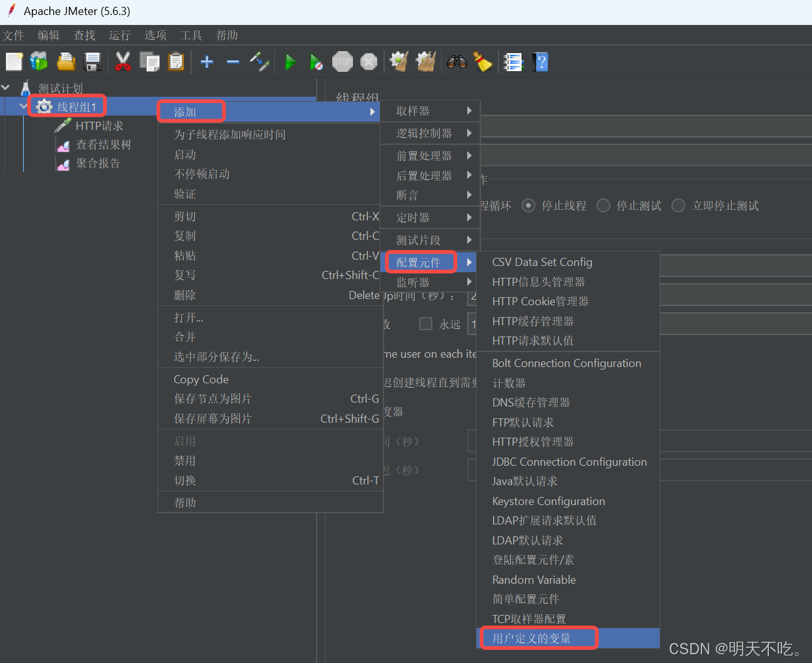This screenshot has width=812, height=663.
Task: Expand the 逻辑控制器 submenu
Action: pos(430,134)
